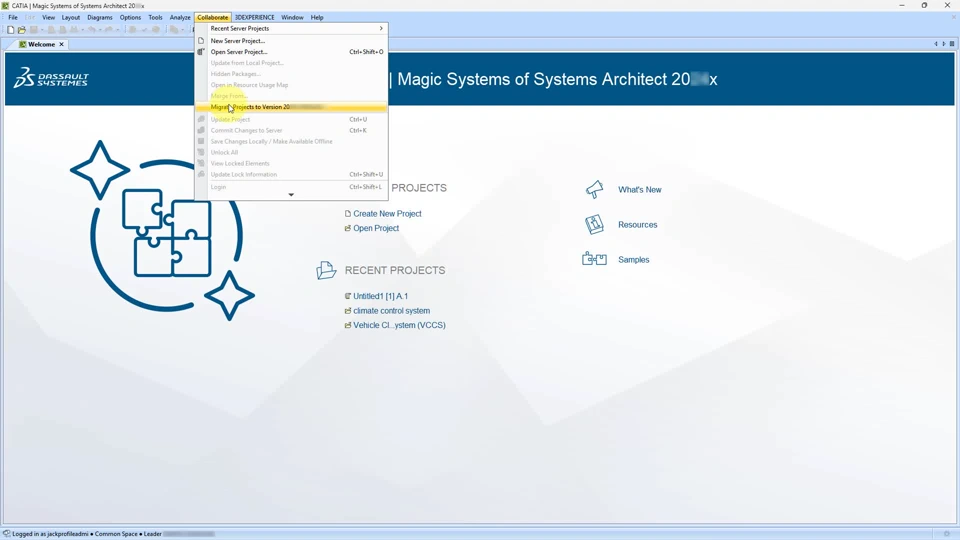This screenshot has height=540, width=960.
Task: Click the 'Common Space' status bar text
Action: (116, 534)
